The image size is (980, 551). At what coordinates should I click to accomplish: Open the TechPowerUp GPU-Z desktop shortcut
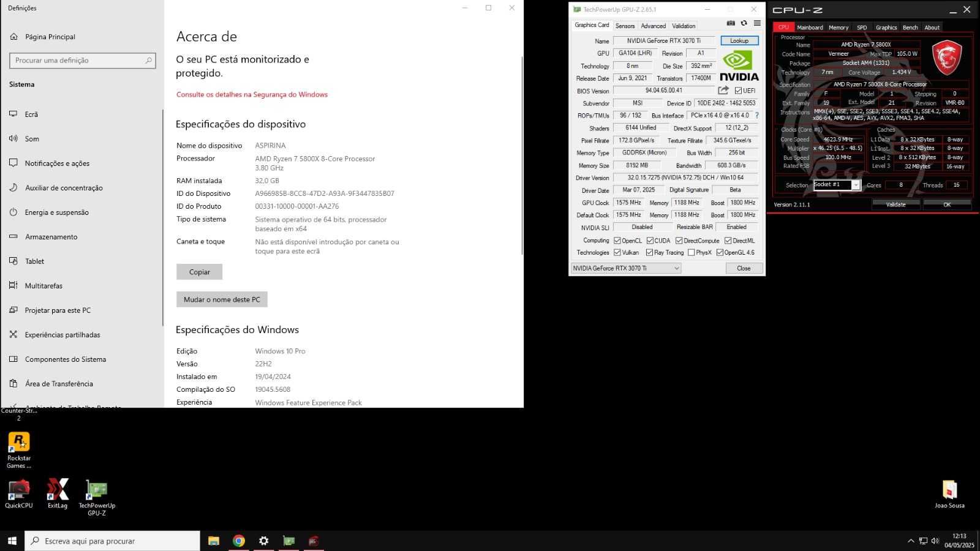coord(97,497)
